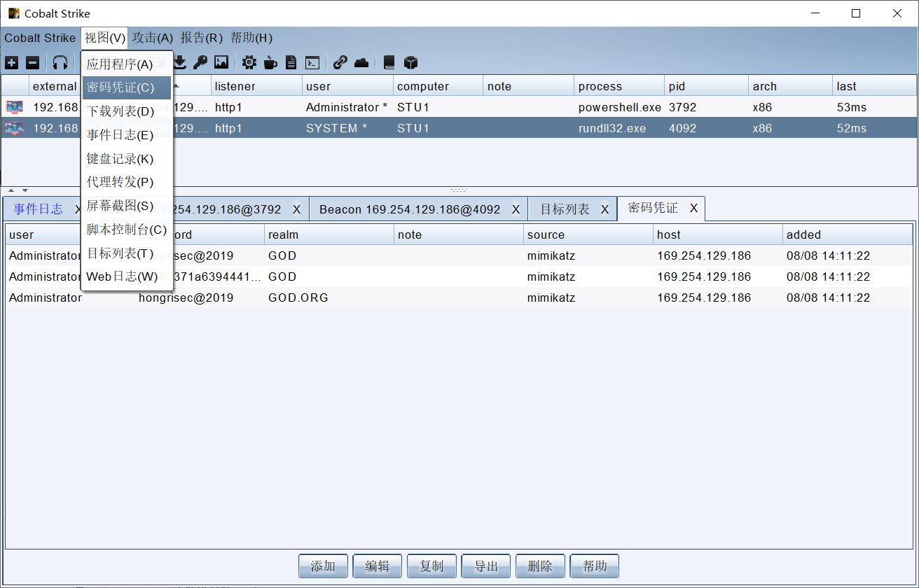The width and height of the screenshot is (919, 588).
Task: Close the 密码凭证 tab
Action: pyautogui.click(x=693, y=209)
